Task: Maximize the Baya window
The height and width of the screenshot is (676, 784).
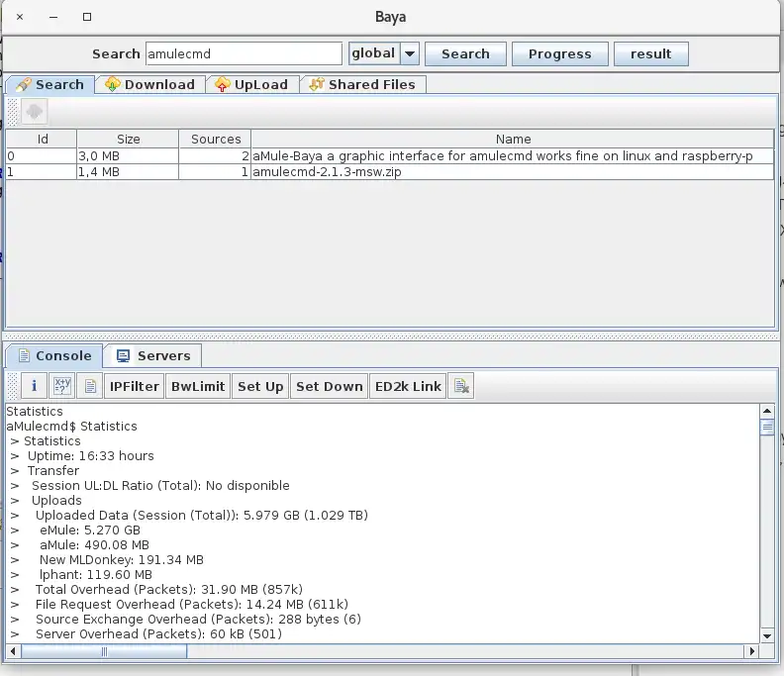Action: pyautogui.click(x=87, y=17)
